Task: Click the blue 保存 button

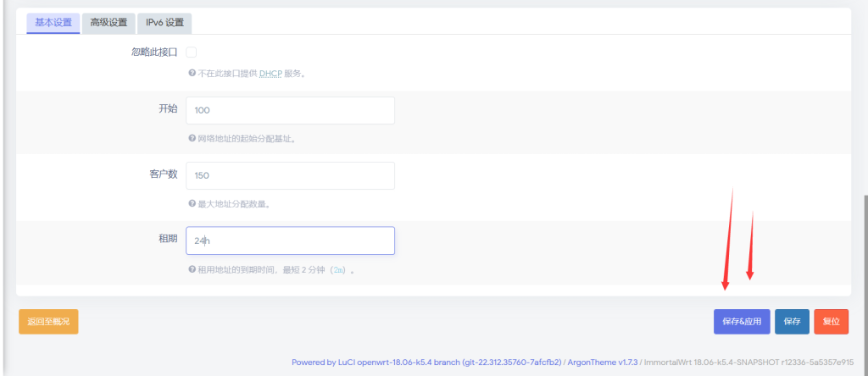Action: [792, 322]
